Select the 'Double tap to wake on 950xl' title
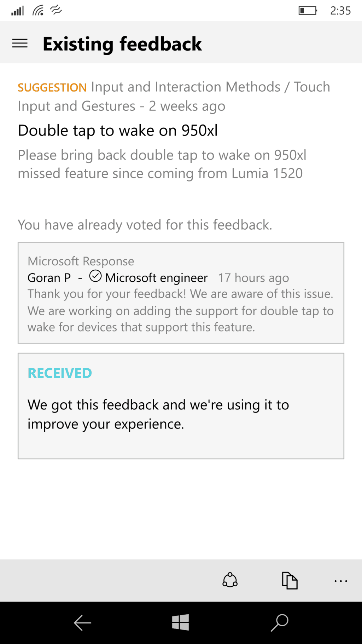 click(x=118, y=131)
